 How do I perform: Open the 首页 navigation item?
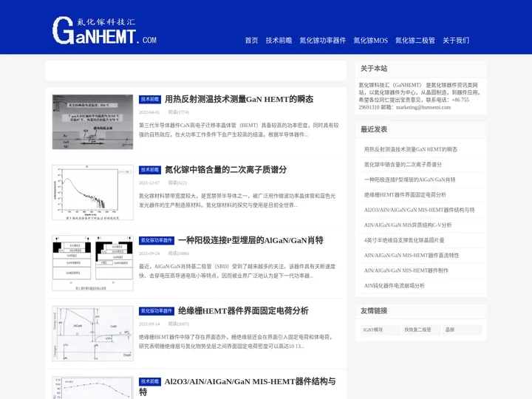point(251,41)
